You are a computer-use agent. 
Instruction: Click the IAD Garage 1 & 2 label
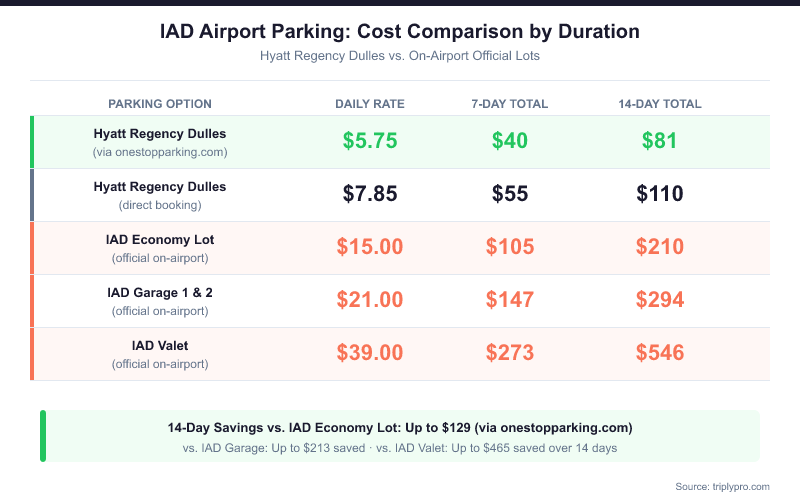[x=160, y=301]
